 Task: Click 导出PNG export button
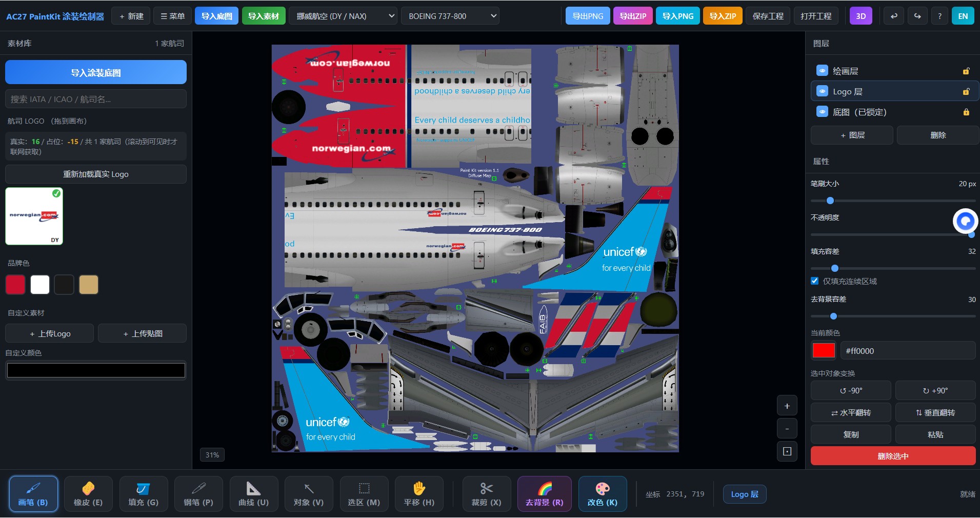[588, 16]
